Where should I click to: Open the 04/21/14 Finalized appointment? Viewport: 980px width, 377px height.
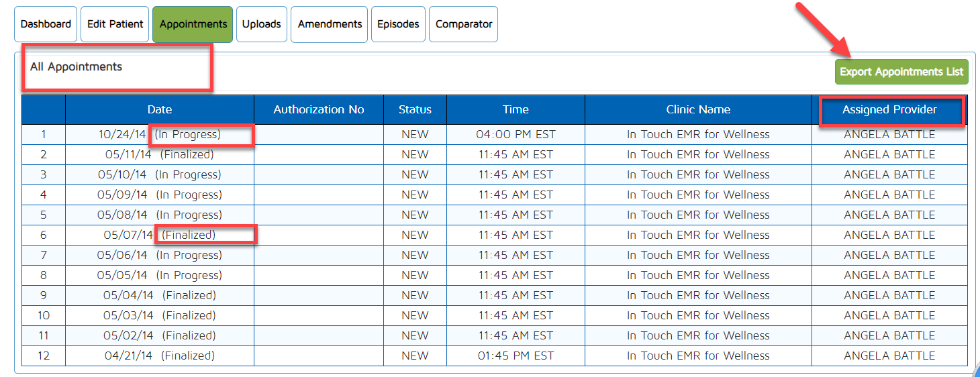(159, 356)
